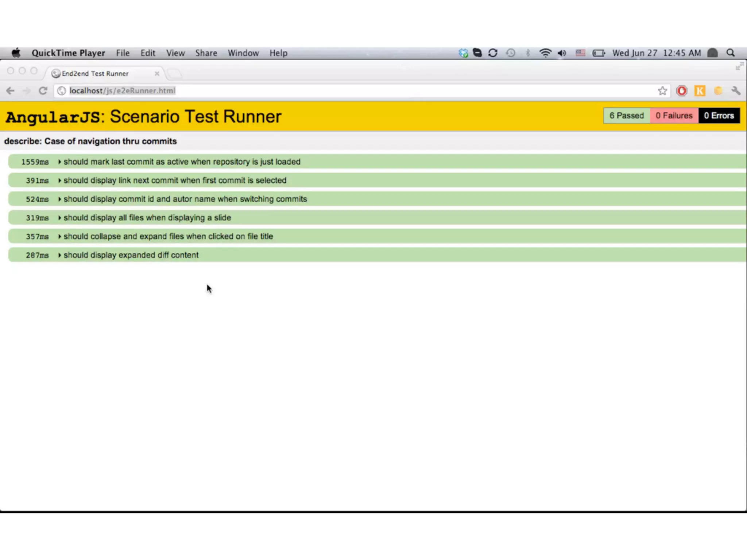Click the browser back arrow
The height and width of the screenshot is (560, 747).
click(x=10, y=90)
